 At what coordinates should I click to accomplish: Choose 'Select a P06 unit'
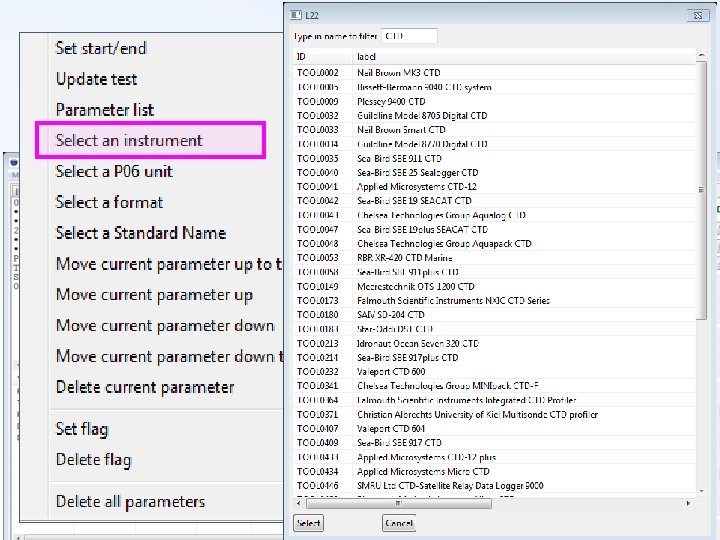tap(114, 171)
